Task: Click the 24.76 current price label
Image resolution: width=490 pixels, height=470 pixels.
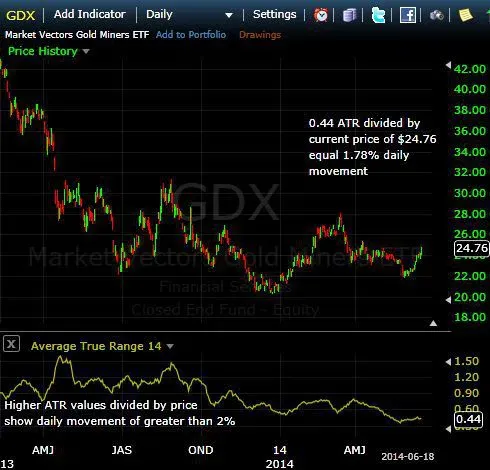Action: tap(472, 248)
